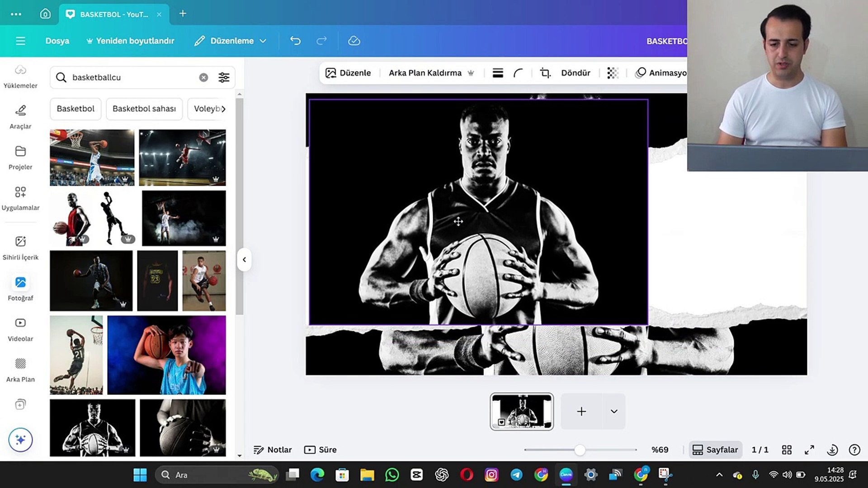
Task: Open search filter options icon
Action: (x=224, y=77)
